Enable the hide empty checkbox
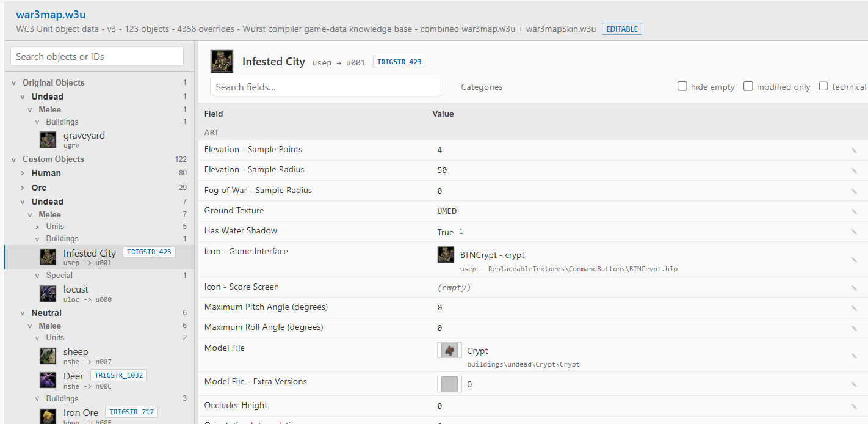This screenshot has width=868, height=424. pyautogui.click(x=682, y=86)
